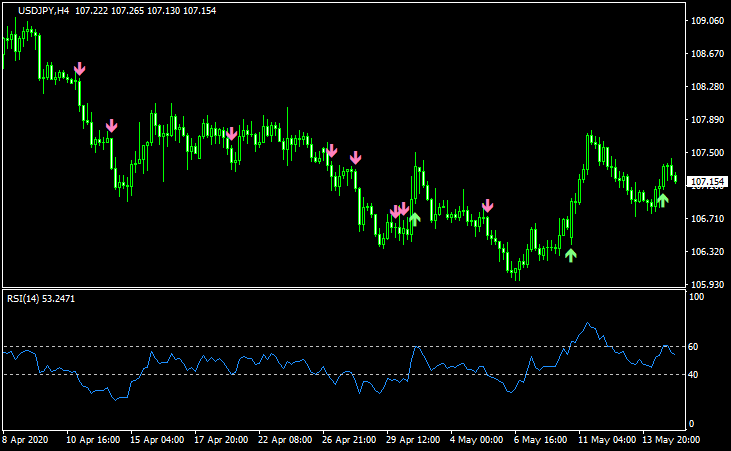
Task: Click the leftmost pink down arrow signal
Action: 80,69
